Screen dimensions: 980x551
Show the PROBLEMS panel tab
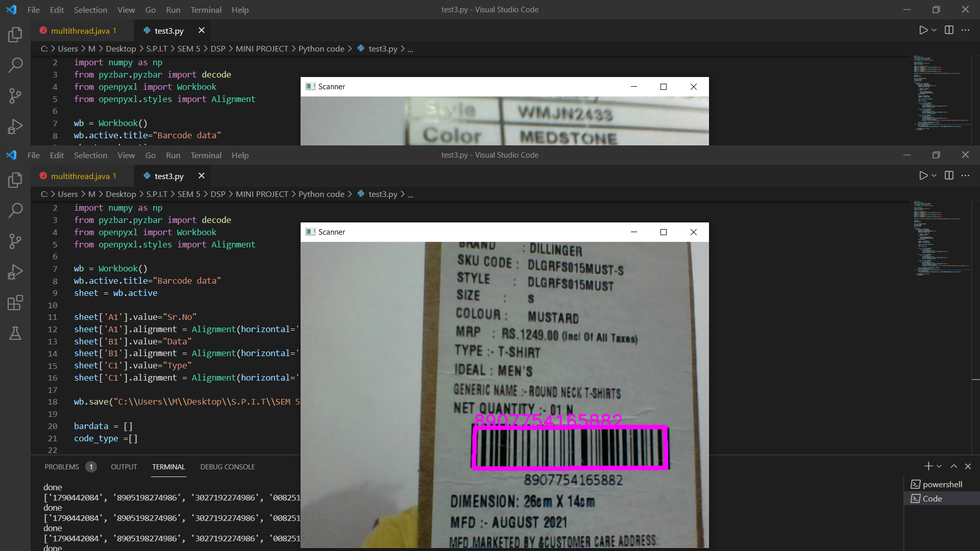click(62, 467)
